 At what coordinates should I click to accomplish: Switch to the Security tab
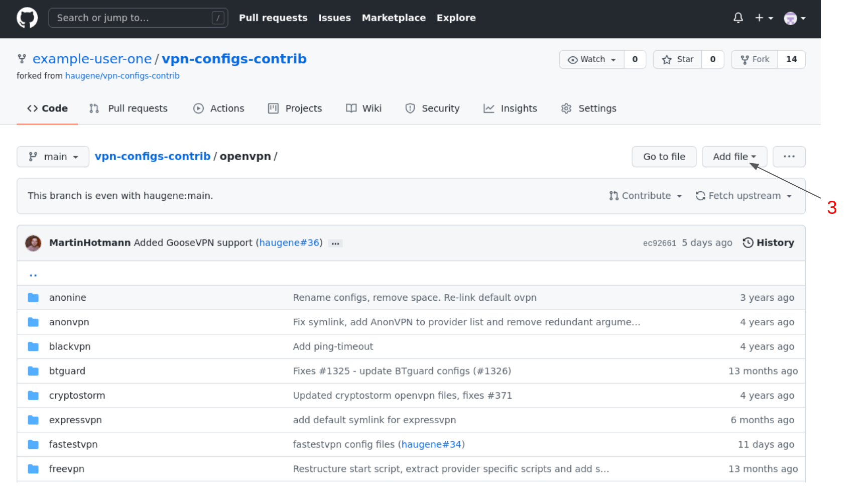(432, 108)
